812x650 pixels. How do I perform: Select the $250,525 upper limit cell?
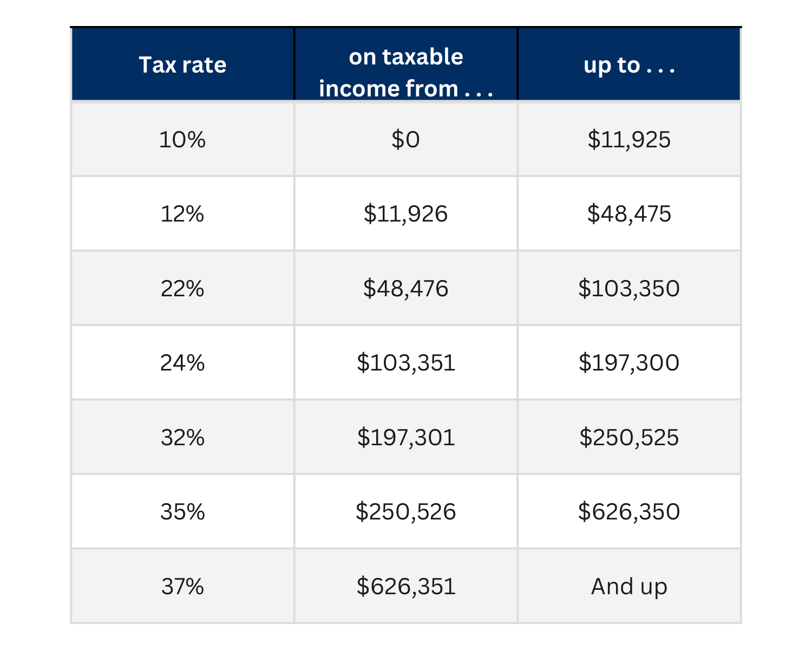coord(629,437)
